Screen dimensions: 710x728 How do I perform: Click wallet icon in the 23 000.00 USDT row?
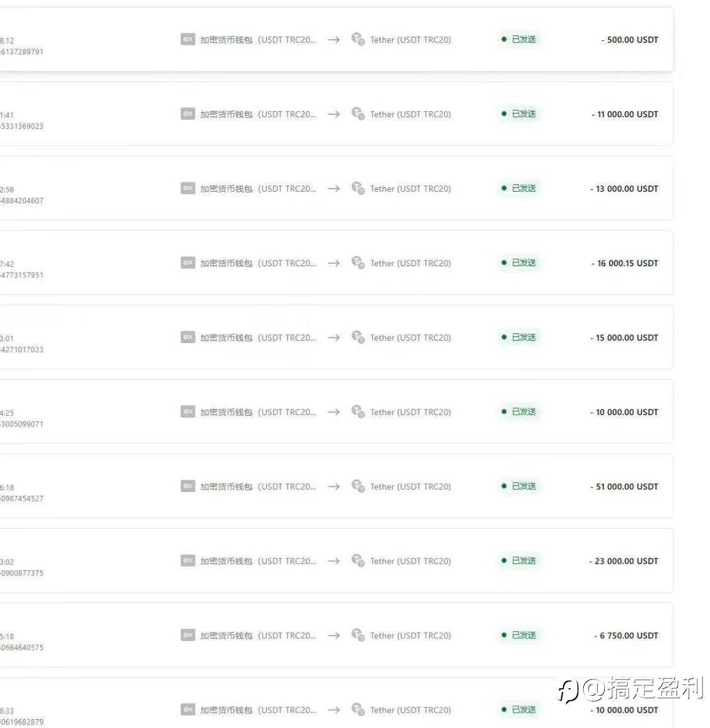(187, 560)
